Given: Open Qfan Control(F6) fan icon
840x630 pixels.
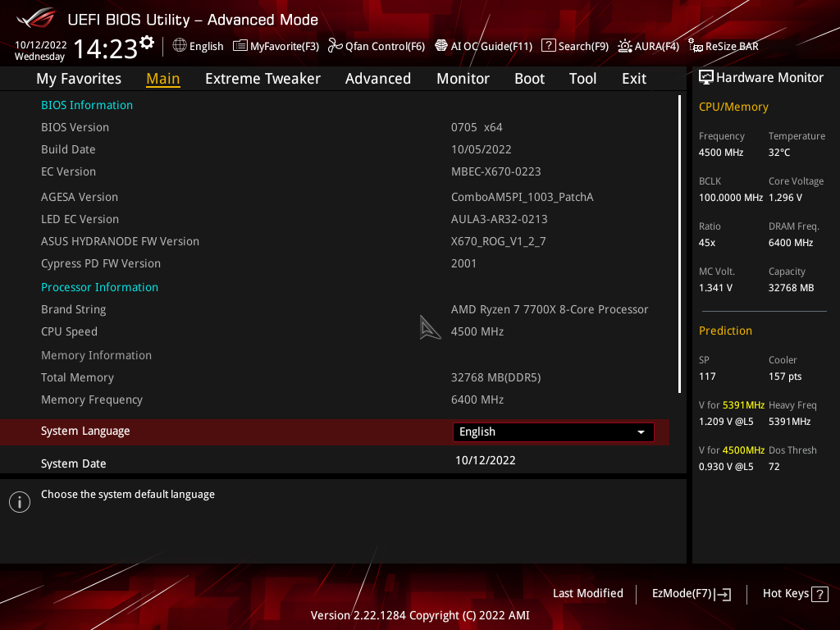Looking at the screenshot, I should [335, 46].
